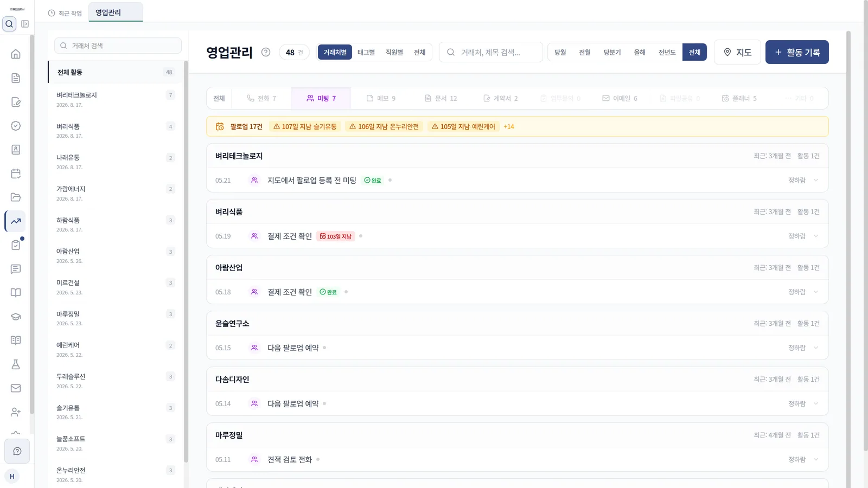Expand the 윤슬연구소 activity row chevron
This screenshot has height=488, width=868.
(x=816, y=348)
